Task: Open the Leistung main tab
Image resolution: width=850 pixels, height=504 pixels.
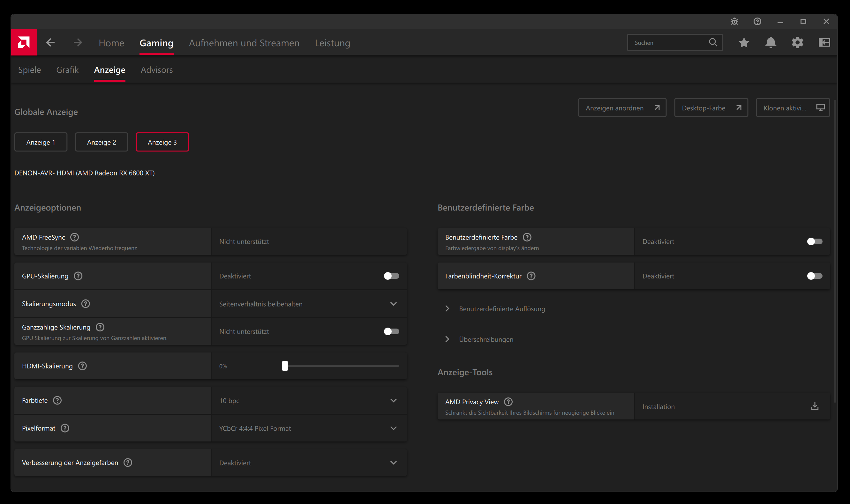Action: (332, 43)
